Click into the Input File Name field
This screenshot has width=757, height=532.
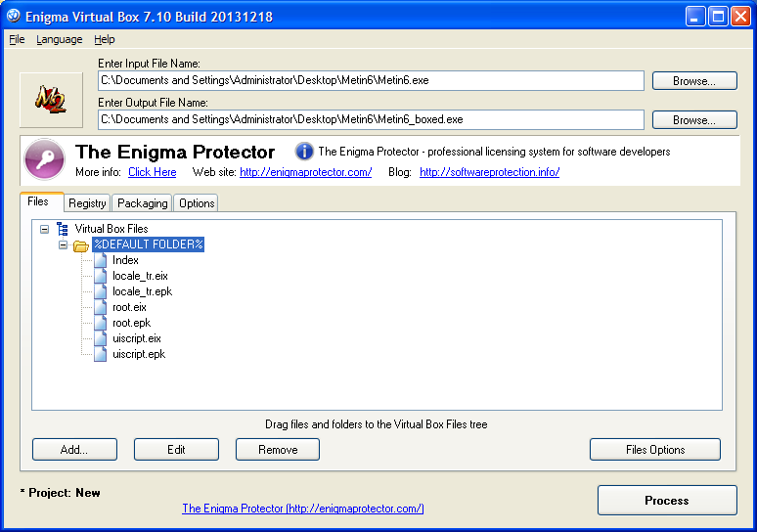coord(371,80)
